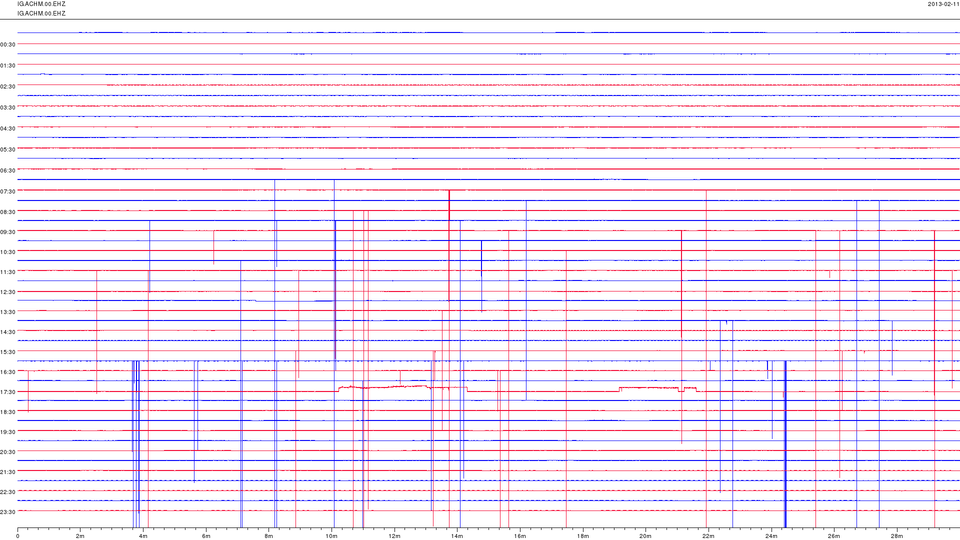Click the 04:30 time label

[x=7, y=129]
